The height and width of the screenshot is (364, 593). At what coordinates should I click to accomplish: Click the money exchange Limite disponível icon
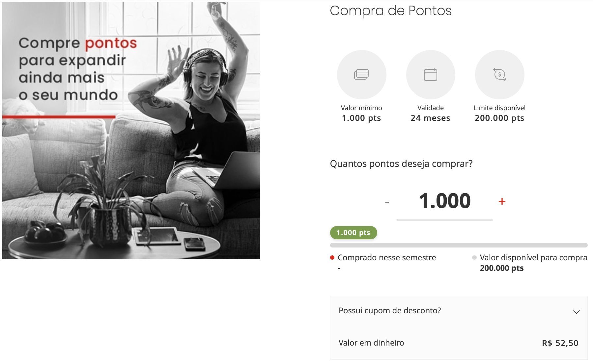[x=499, y=74]
